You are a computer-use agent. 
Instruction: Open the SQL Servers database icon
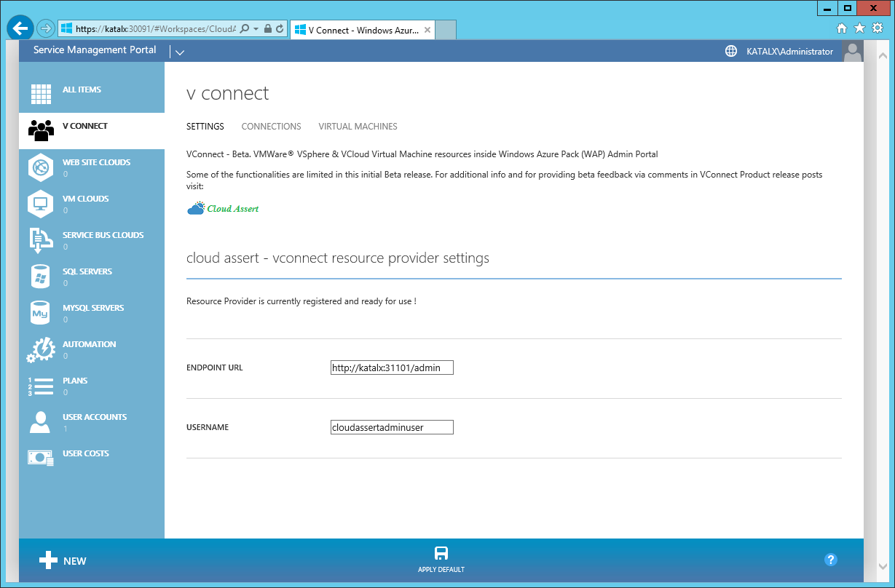tap(41, 277)
